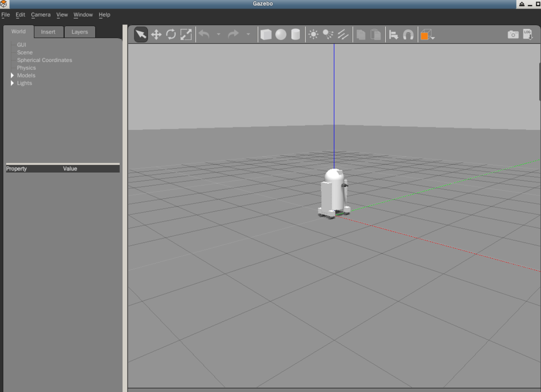Screen dimensions: 541x392
Task: Click the Redo arrow button
Action: coord(233,34)
